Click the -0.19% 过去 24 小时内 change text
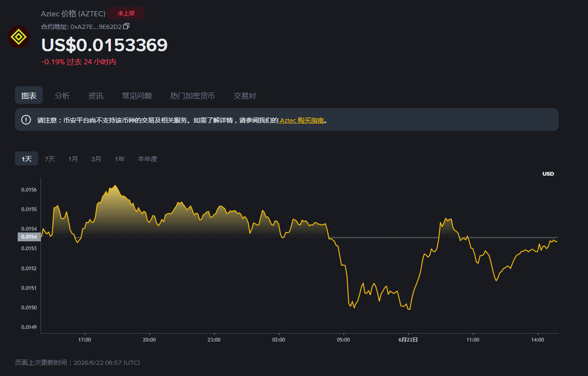Image resolution: width=588 pixels, height=376 pixels. tap(79, 62)
